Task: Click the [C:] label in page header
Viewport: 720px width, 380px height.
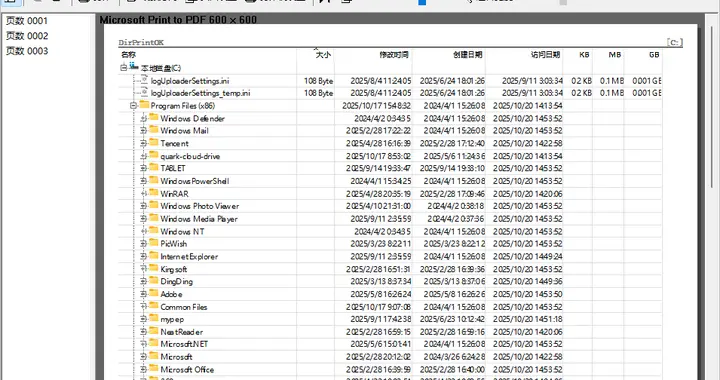Action: 675,42
